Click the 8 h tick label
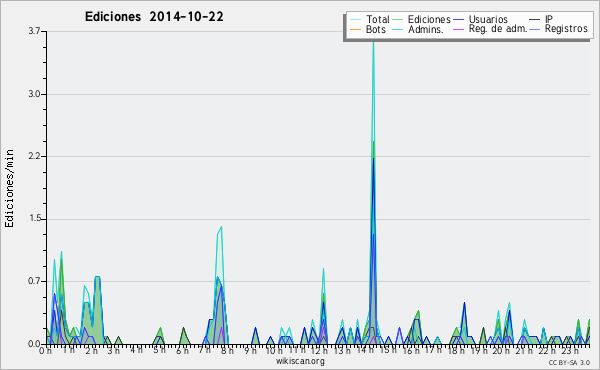Screen dimensions: 600x370 click(226, 351)
